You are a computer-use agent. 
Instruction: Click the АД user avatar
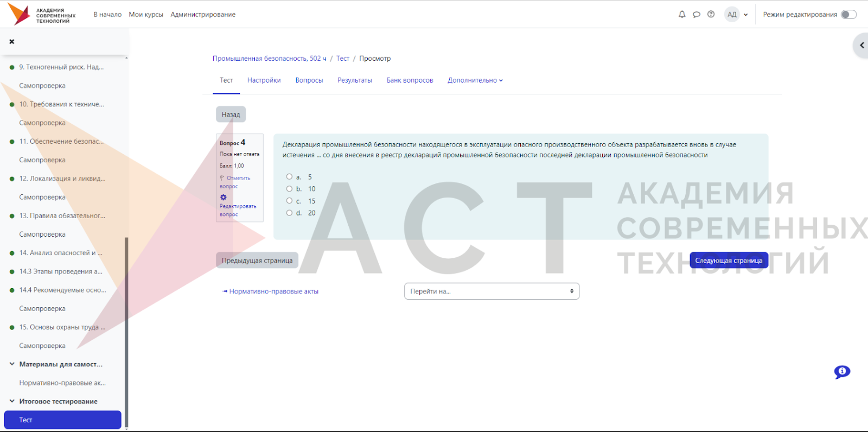(x=732, y=15)
